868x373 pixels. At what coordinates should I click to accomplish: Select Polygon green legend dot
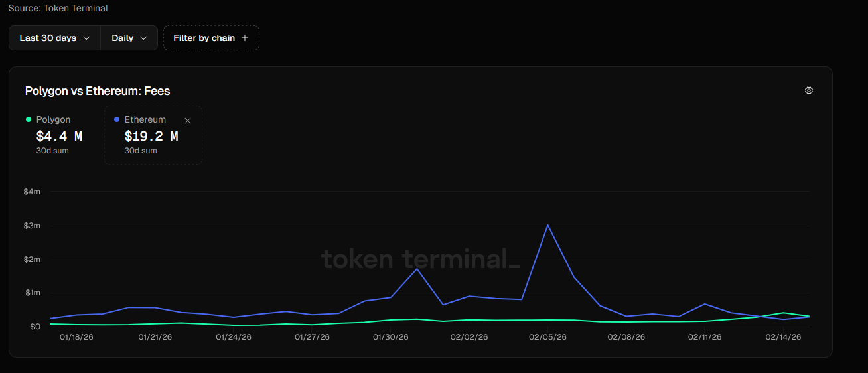(x=28, y=119)
